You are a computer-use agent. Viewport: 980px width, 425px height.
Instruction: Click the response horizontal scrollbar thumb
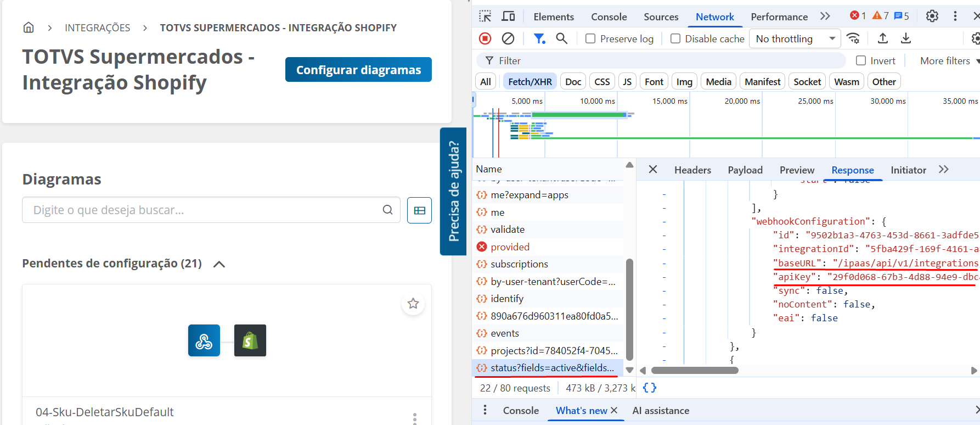695,371
